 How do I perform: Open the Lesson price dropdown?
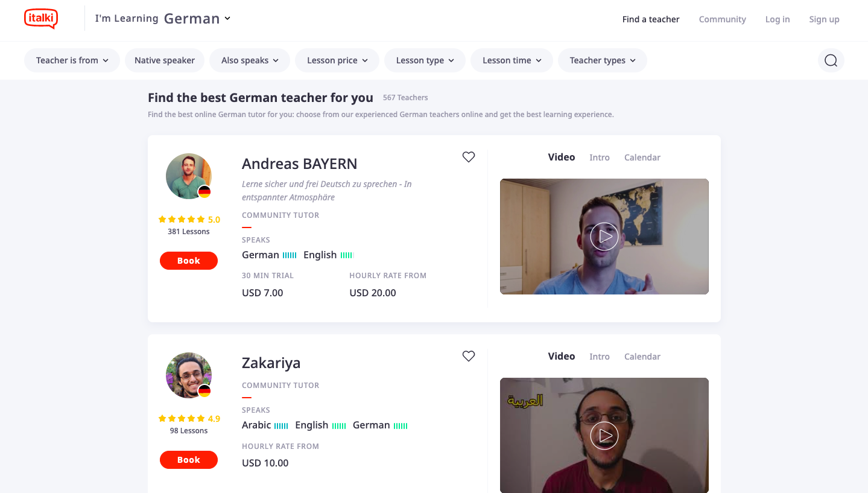337,60
